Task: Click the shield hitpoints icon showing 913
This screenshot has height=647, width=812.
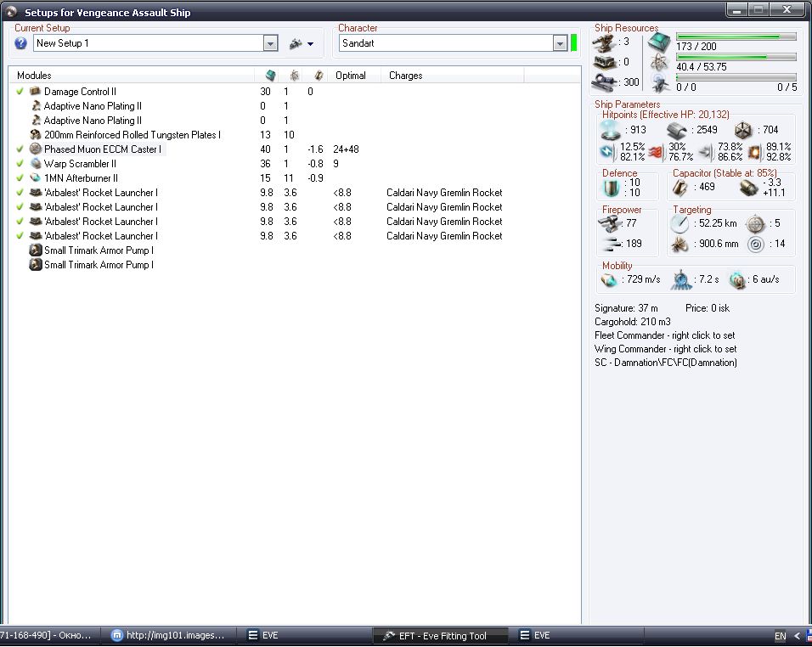Action: point(611,130)
